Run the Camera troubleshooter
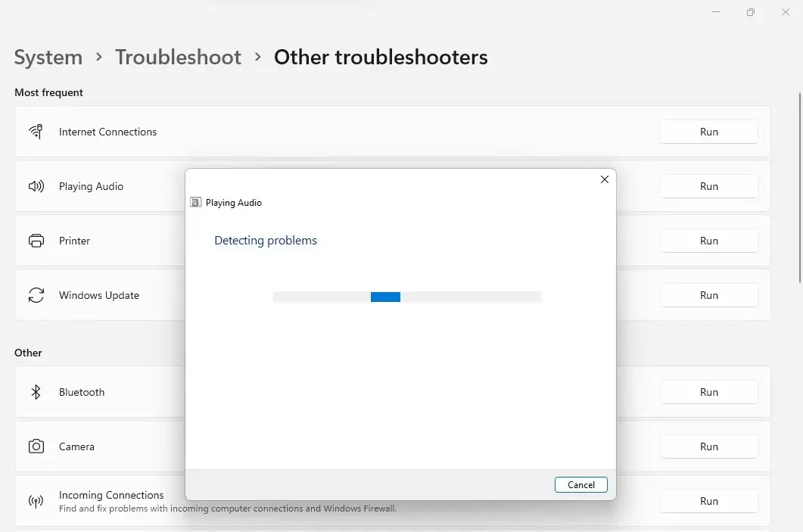 click(x=708, y=446)
